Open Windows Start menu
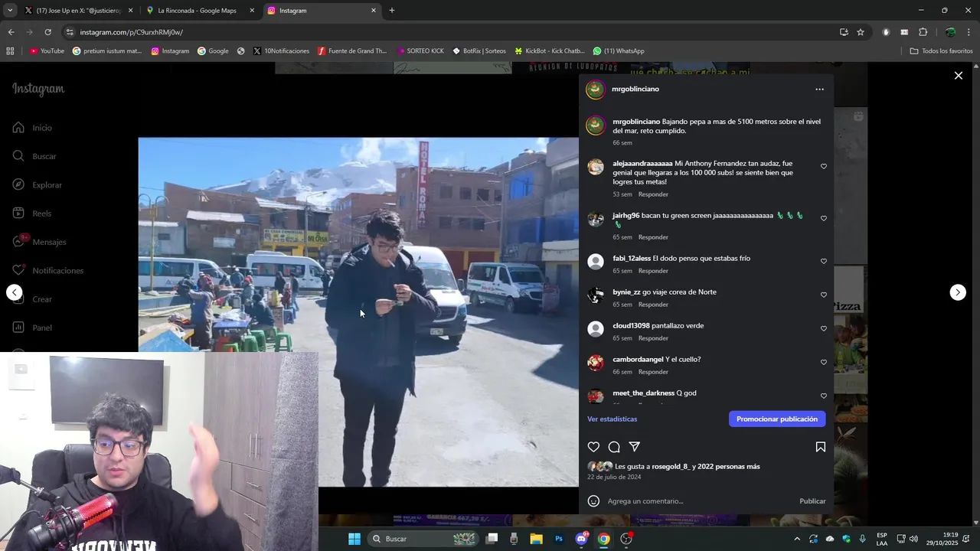This screenshot has width=980, height=551. (x=354, y=539)
